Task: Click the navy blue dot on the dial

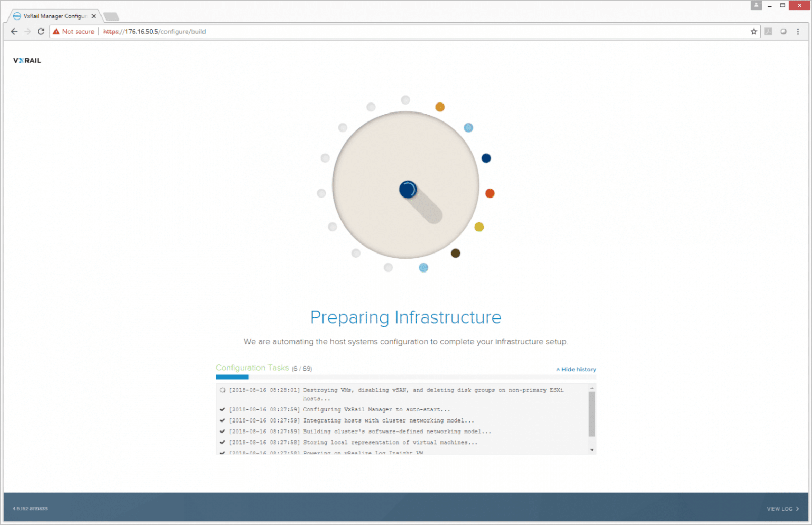Action: click(486, 158)
